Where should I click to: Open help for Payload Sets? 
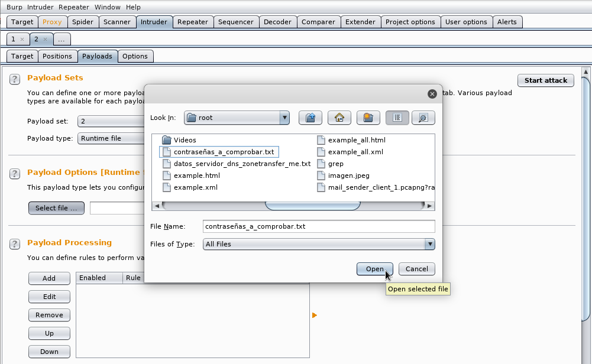15,79
